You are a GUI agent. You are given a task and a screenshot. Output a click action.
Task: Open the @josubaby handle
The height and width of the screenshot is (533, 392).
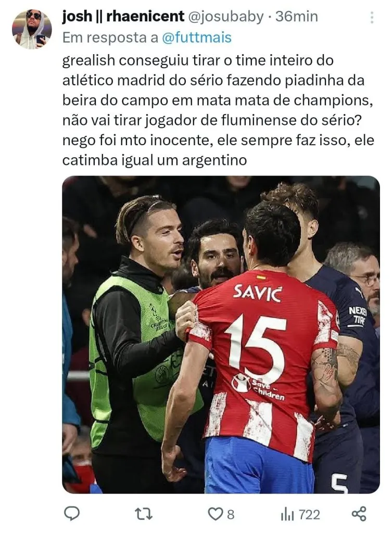click(x=225, y=17)
